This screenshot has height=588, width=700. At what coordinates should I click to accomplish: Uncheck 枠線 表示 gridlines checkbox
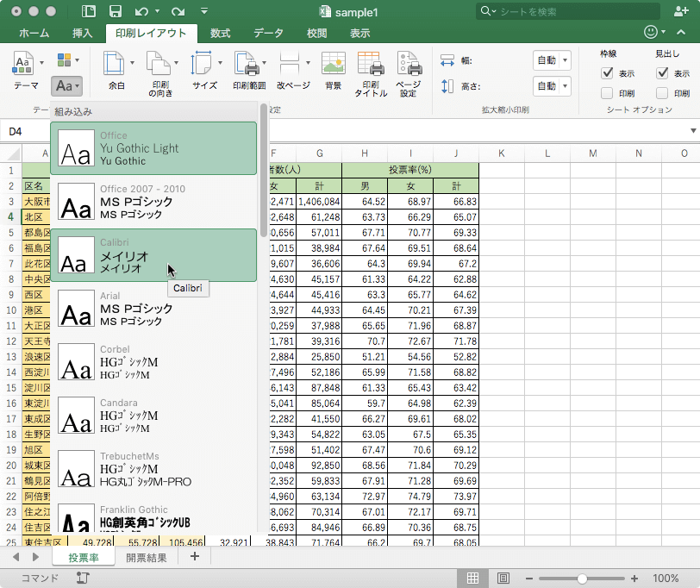coord(607,73)
